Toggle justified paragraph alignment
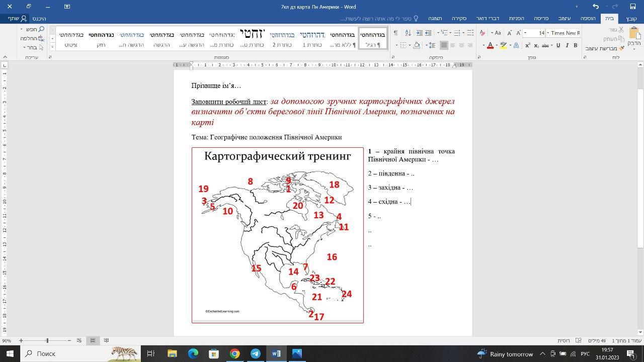This screenshot has width=644, height=362. point(444,45)
